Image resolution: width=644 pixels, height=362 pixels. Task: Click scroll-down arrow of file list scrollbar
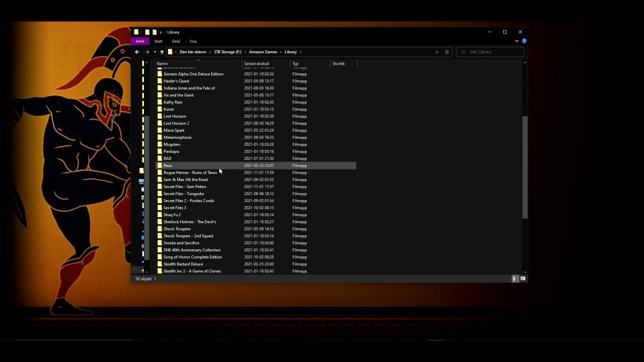[x=525, y=272]
